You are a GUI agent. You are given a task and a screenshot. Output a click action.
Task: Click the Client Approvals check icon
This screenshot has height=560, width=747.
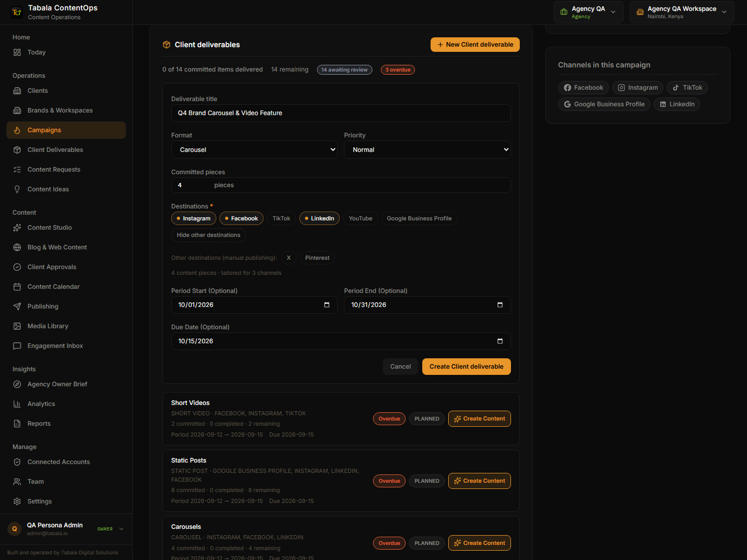17,267
